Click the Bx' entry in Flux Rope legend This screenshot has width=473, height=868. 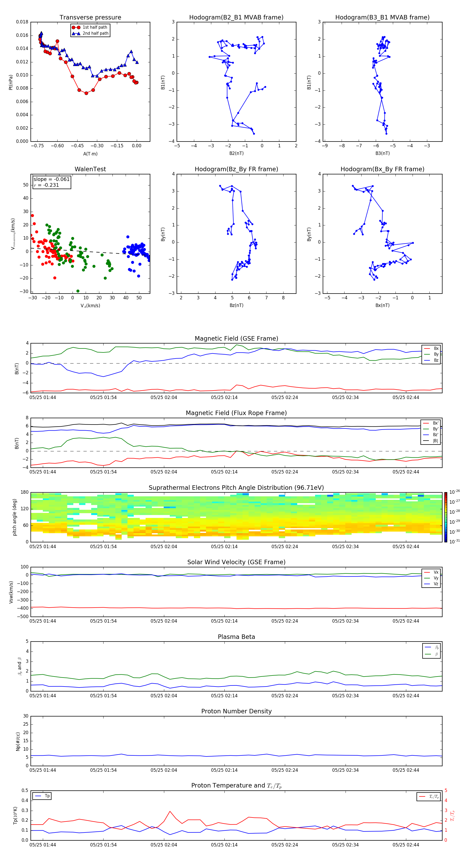click(431, 423)
